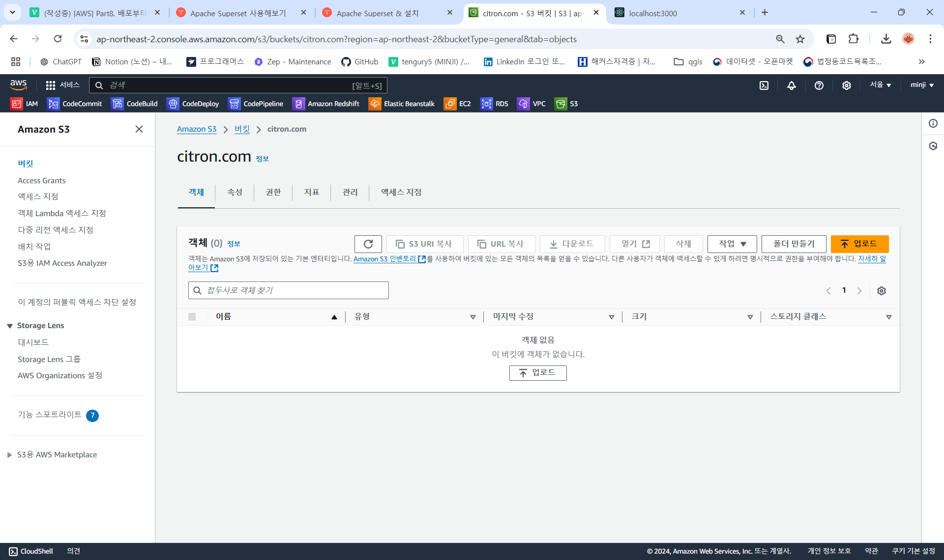Close the Amazon S3 sidebar

click(x=139, y=129)
